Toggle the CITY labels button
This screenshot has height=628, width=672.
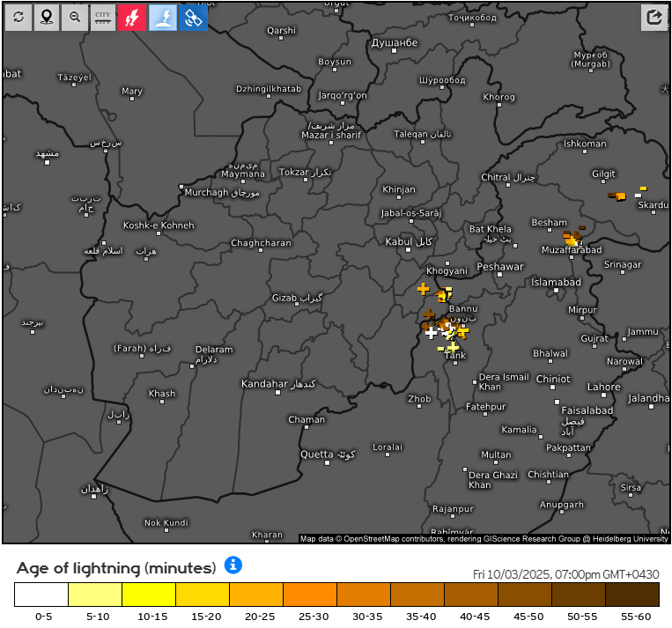click(x=103, y=17)
